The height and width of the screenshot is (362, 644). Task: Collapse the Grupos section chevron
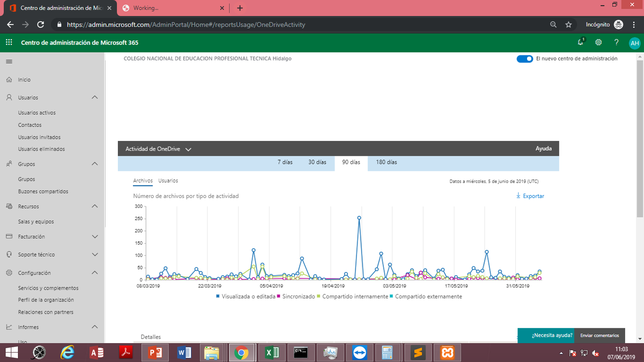coord(95,164)
